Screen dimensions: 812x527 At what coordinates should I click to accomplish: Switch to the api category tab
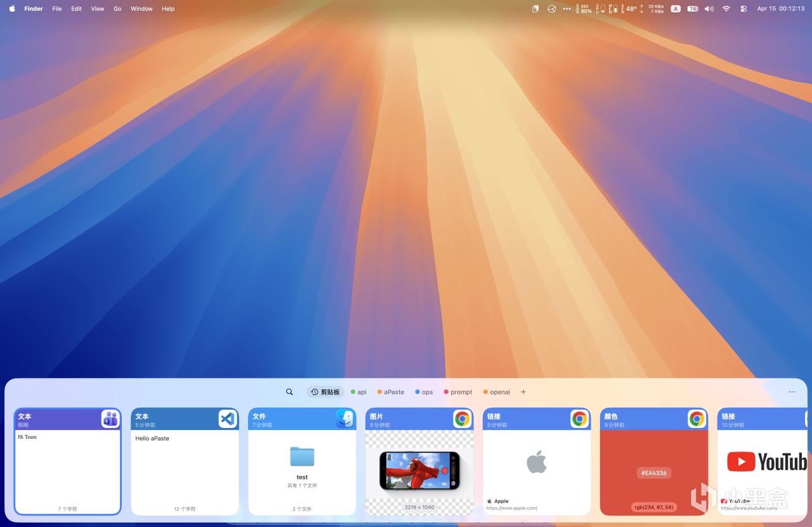(358, 392)
